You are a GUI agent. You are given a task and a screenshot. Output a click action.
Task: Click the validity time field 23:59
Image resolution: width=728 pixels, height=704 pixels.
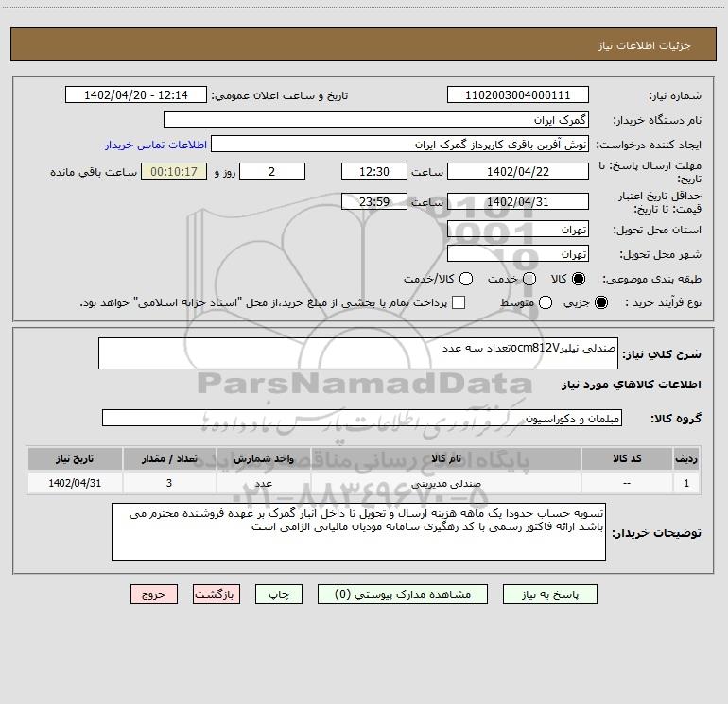pyautogui.click(x=374, y=201)
